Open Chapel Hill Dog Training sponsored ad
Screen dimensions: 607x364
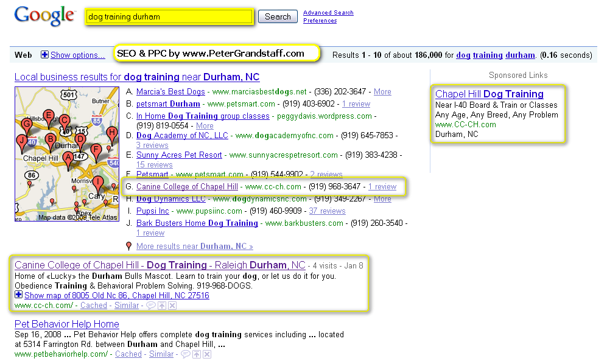[489, 94]
